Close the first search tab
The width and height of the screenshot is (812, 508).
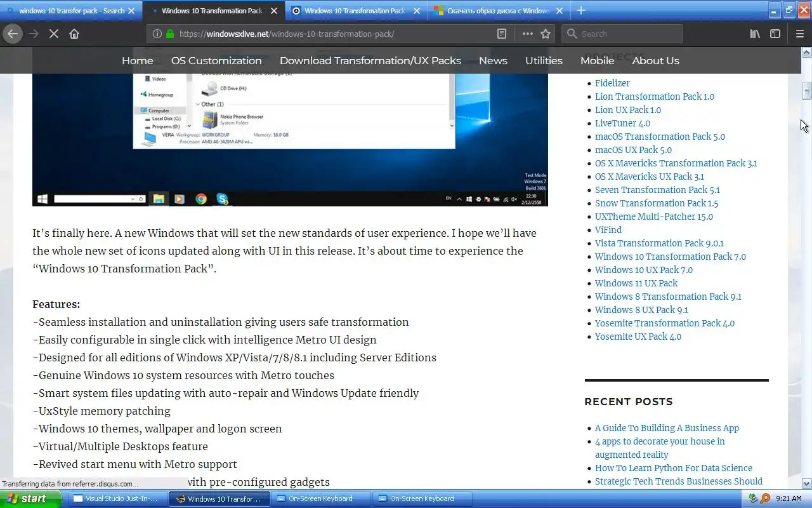click(131, 11)
